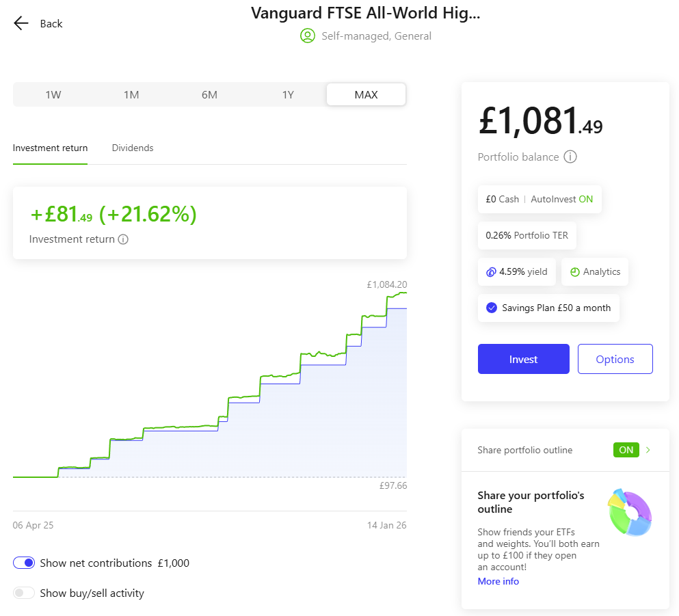Select the 6M range segment
679x616 pixels.
[210, 94]
